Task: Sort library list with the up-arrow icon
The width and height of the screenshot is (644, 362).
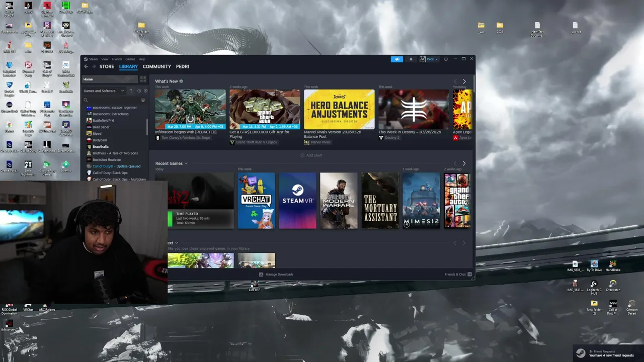Action: pyautogui.click(x=131, y=91)
